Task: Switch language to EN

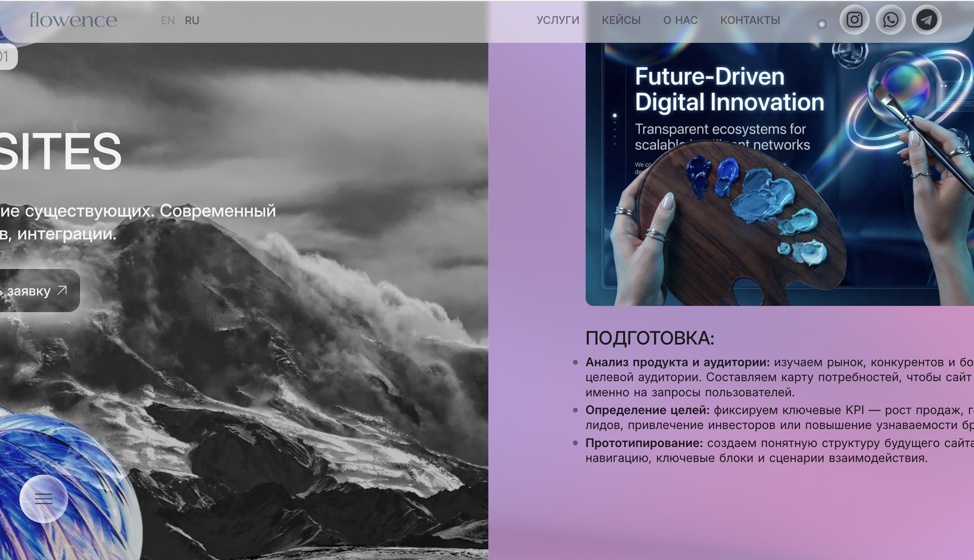Action: click(x=168, y=20)
